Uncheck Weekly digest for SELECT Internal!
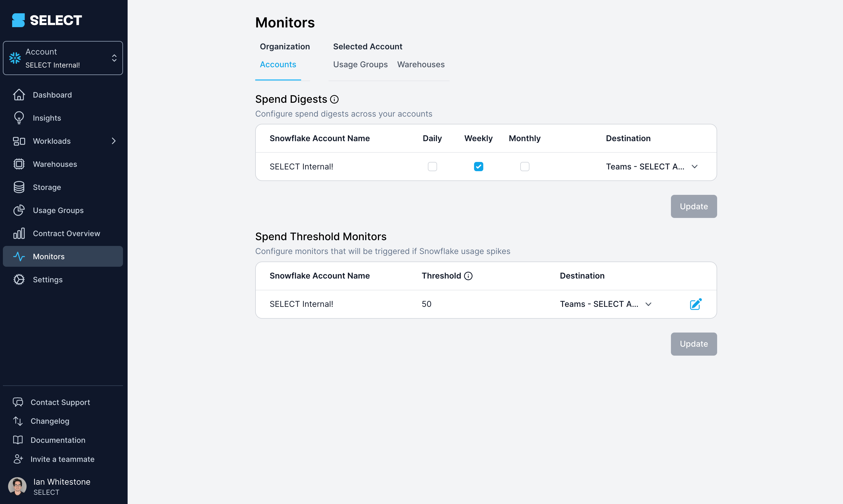The image size is (843, 504). (x=478, y=167)
